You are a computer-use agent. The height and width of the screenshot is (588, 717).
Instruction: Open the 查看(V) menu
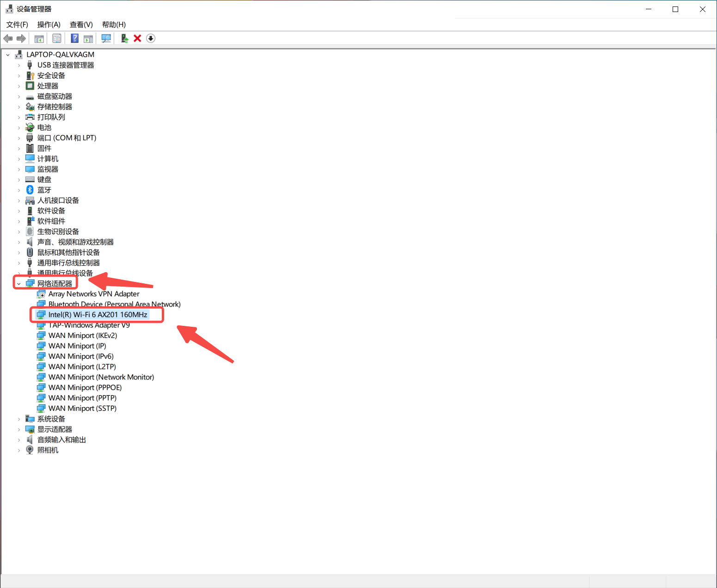click(81, 24)
